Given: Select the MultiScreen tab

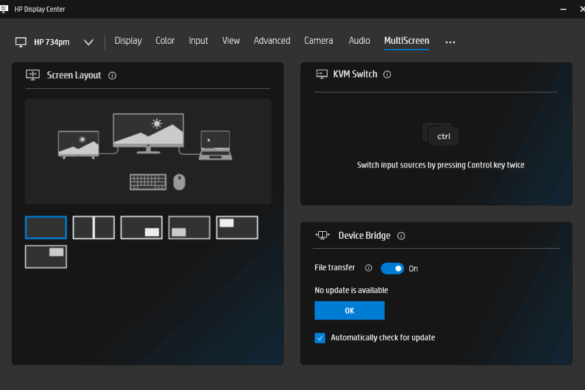Looking at the screenshot, I should tap(407, 41).
